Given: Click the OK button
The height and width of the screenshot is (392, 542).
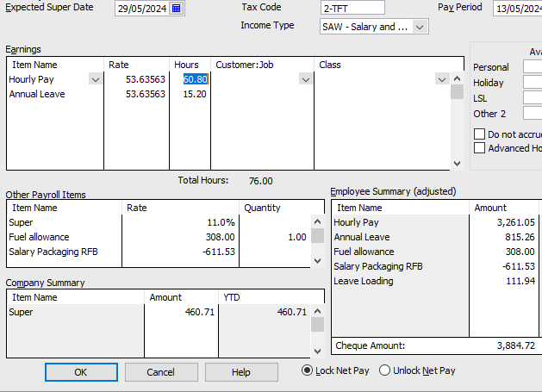Looking at the screenshot, I should pos(81,372).
